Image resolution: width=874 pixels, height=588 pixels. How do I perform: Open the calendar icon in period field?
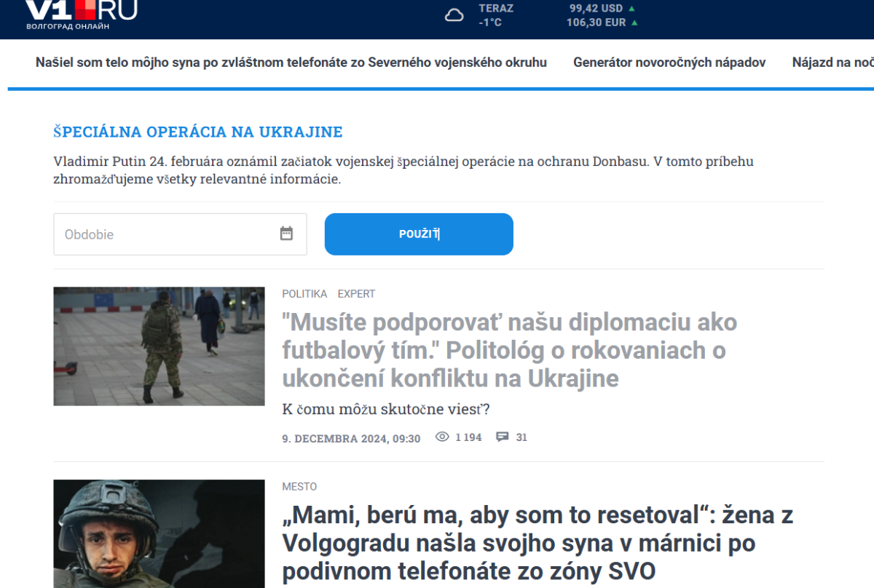click(x=286, y=234)
